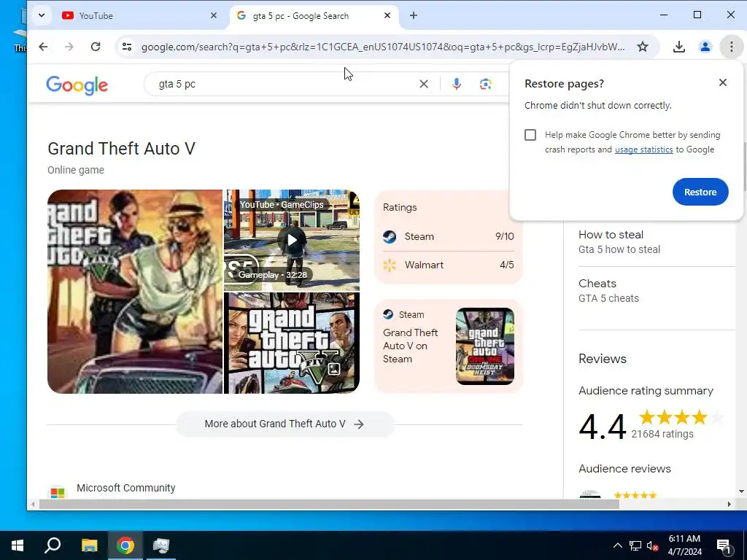Enable sending crash reports checkbox
The width and height of the screenshot is (747, 560).
[x=530, y=135]
